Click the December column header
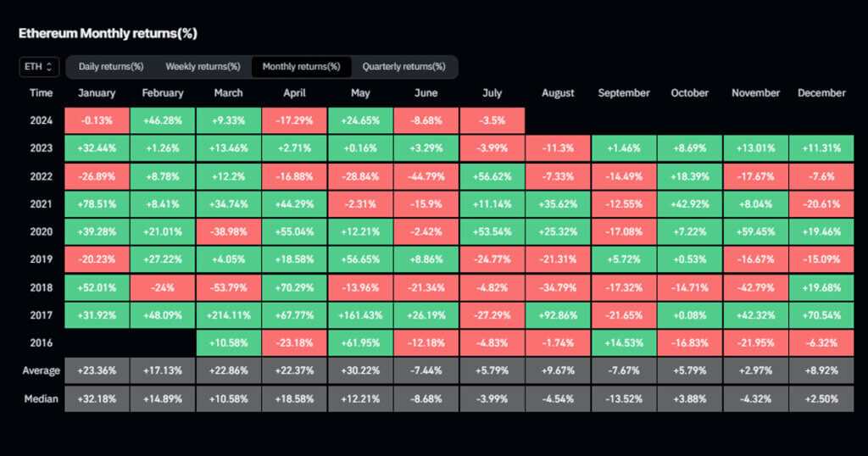 [821, 93]
